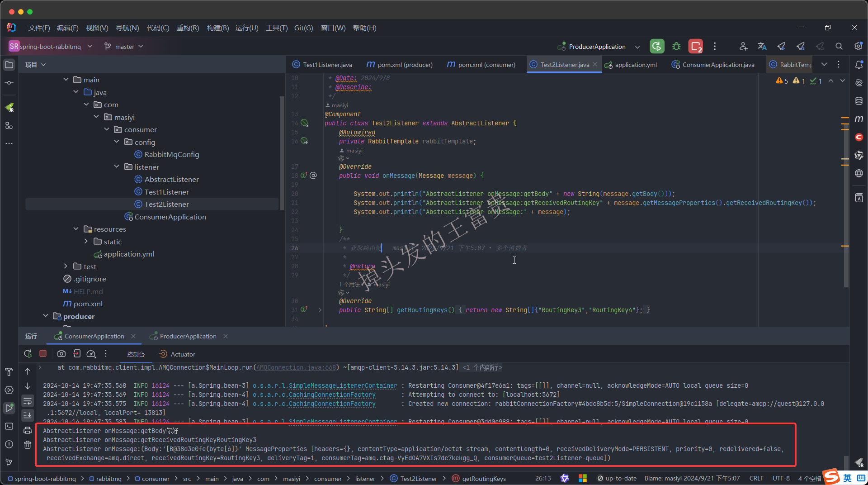The height and width of the screenshot is (485, 868).
Task: Toggle soft-wrap in the console
Action: (28, 401)
